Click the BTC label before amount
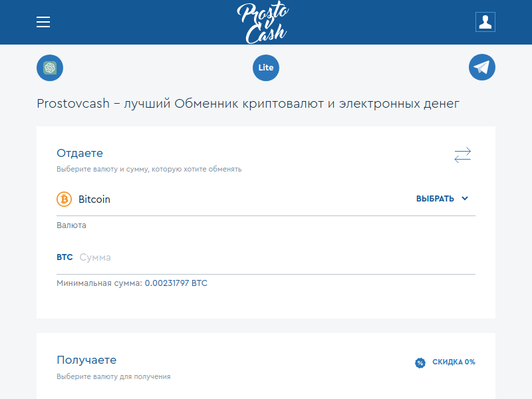Viewport: 532px width, 399px height. [65, 257]
